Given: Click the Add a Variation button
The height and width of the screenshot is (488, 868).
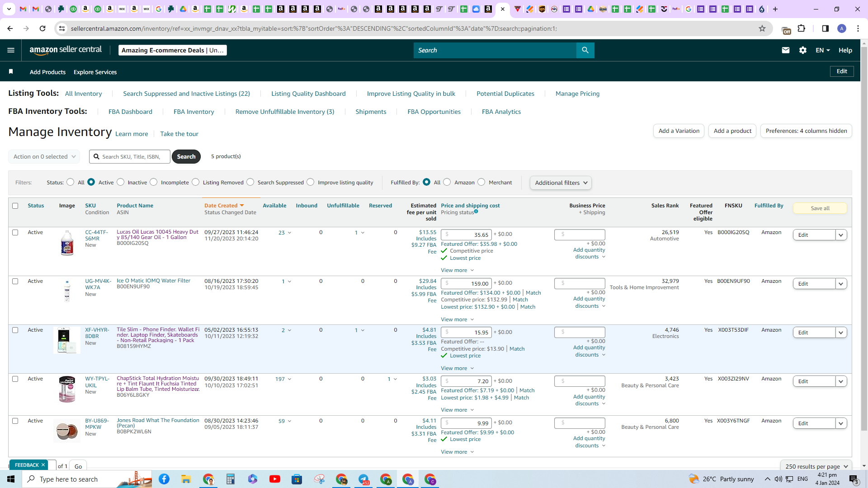Looking at the screenshot, I should pos(679,131).
